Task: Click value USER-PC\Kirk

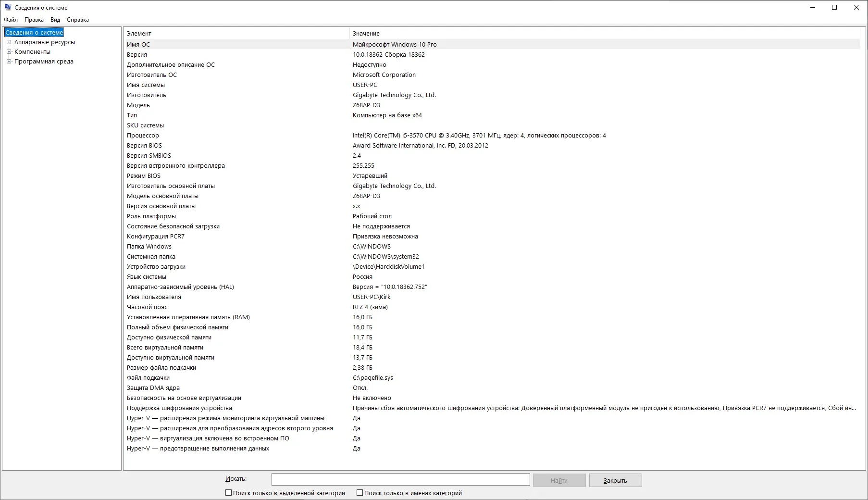Action: 372,297
